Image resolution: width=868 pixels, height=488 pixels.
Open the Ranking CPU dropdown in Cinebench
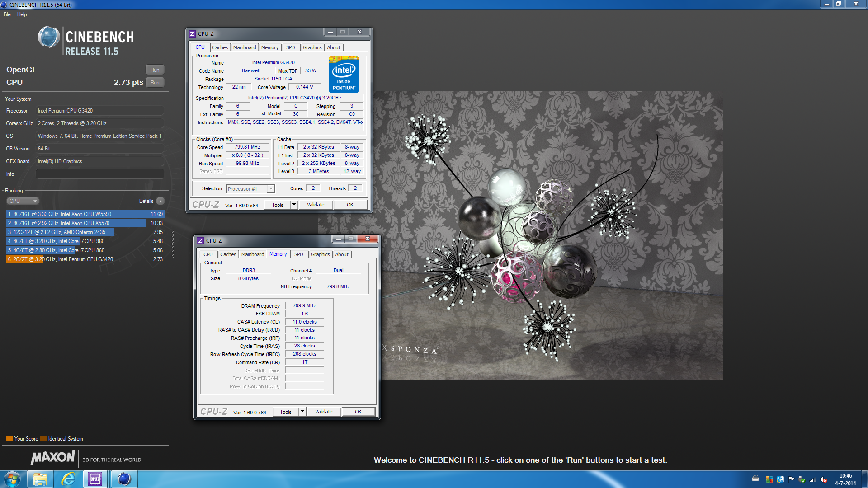(23, 201)
